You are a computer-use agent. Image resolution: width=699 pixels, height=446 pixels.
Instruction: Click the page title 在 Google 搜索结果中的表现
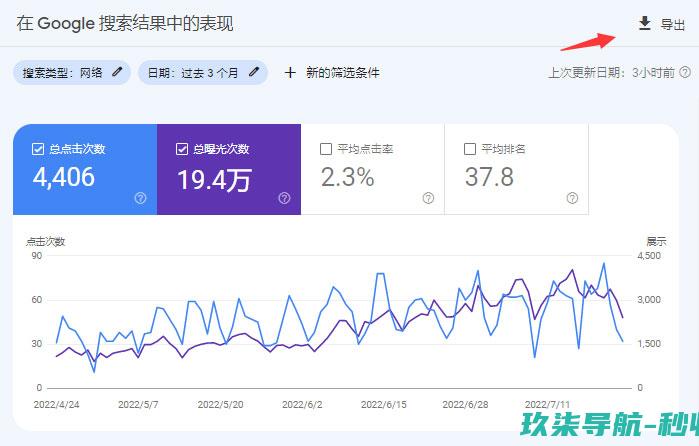[125, 23]
